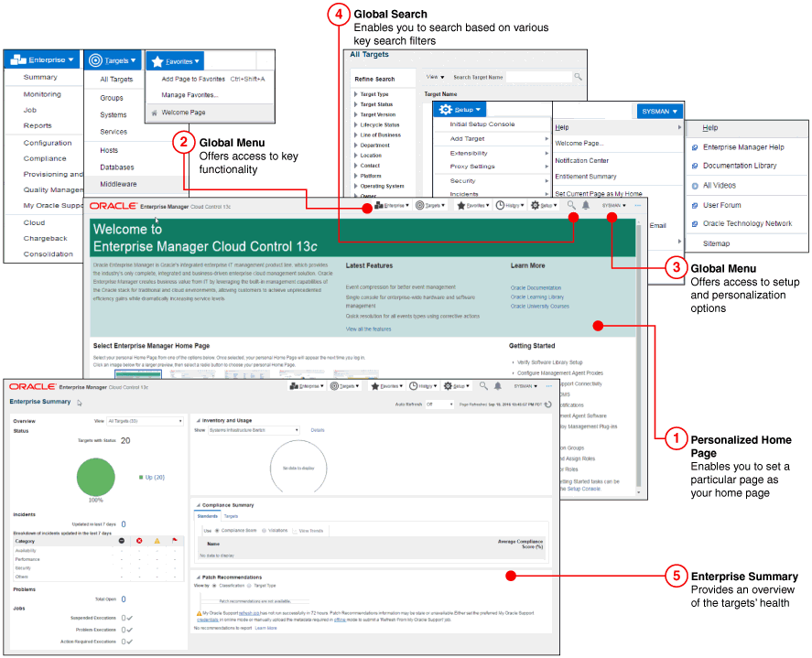Click the Details link in Inventory and Usage
Image resolution: width=812 pixels, height=658 pixels.
coord(318,430)
